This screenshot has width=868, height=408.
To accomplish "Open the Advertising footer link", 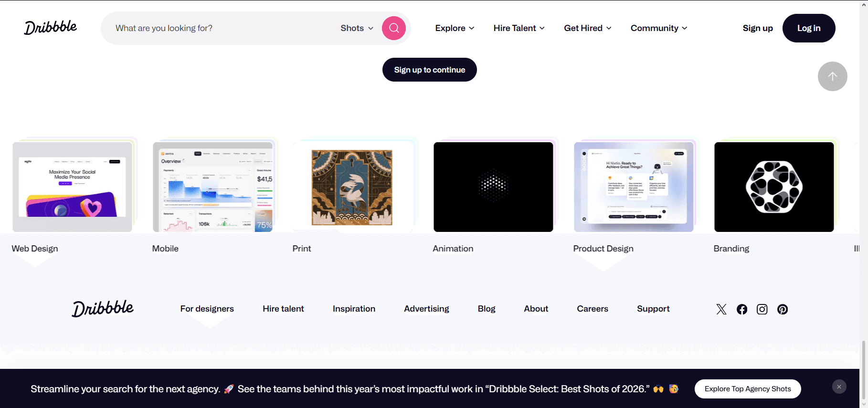I will click(x=427, y=309).
